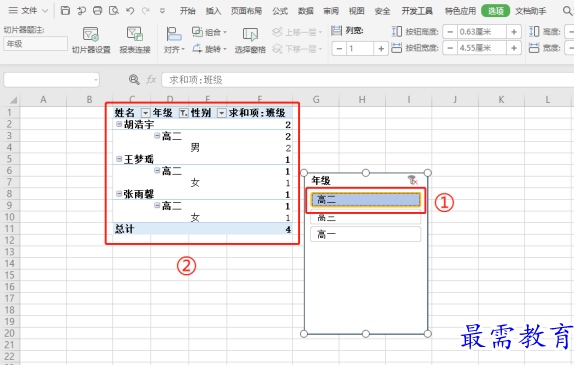Click the fx insert function icon
Screen dimensions: 582x368
[151, 79]
